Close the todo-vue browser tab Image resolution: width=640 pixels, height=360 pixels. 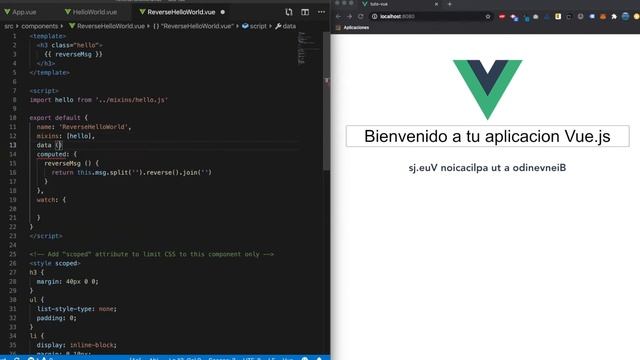[436, 4]
